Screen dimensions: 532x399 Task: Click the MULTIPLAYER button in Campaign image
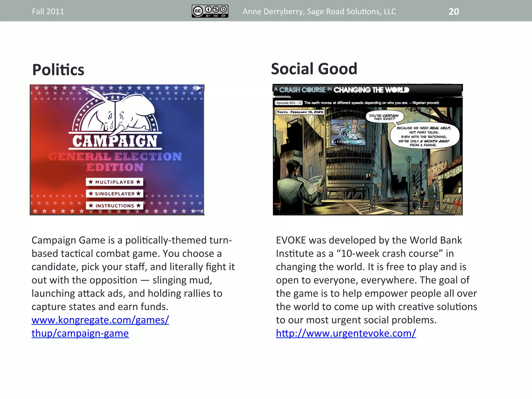(115, 182)
